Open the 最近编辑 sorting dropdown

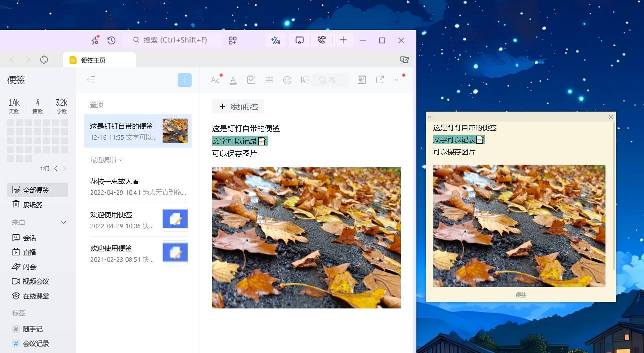tap(104, 159)
